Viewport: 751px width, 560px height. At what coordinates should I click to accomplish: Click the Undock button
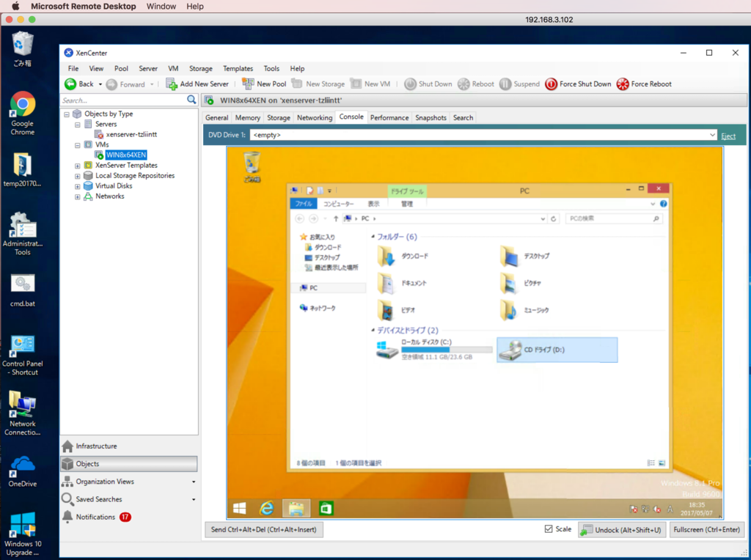click(622, 529)
